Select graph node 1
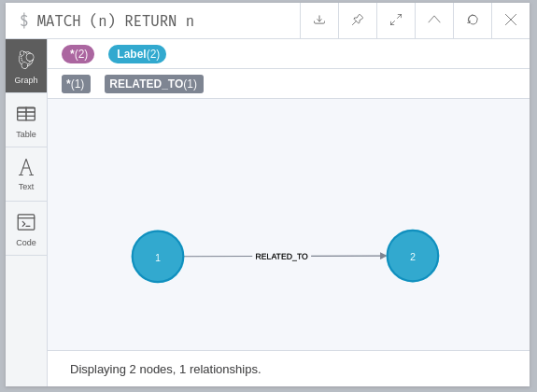537x392 pixels. coord(158,257)
